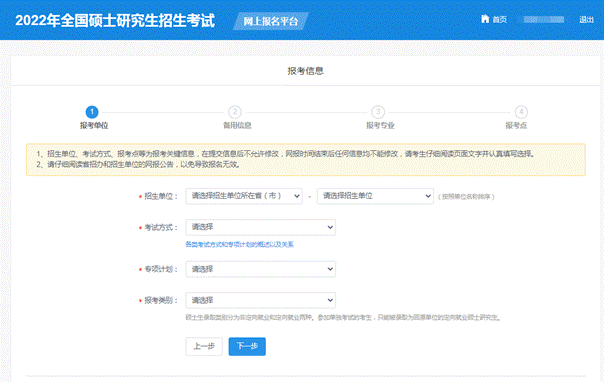Click 退出 to log out
The width and height of the screenshot is (604, 382).
(586, 20)
